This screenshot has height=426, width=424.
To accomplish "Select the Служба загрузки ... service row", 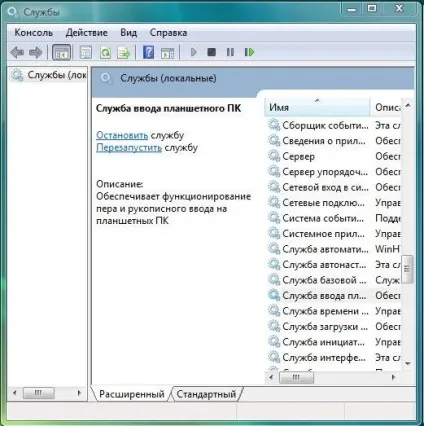I will pos(333,327).
